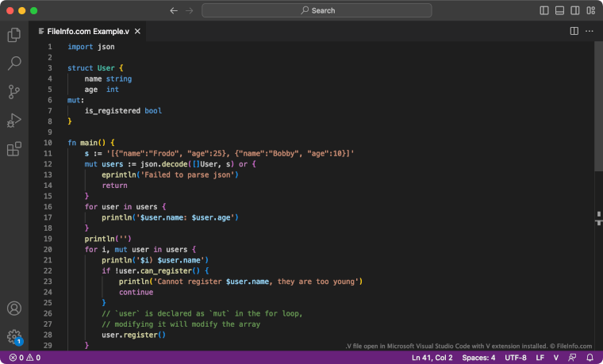Click 'import' on line 1
603x364 pixels.
[80, 47]
